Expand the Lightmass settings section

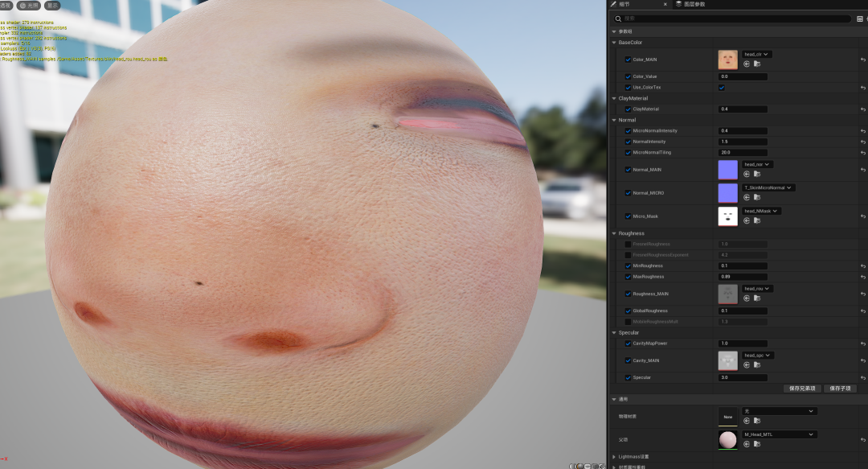click(614, 457)
